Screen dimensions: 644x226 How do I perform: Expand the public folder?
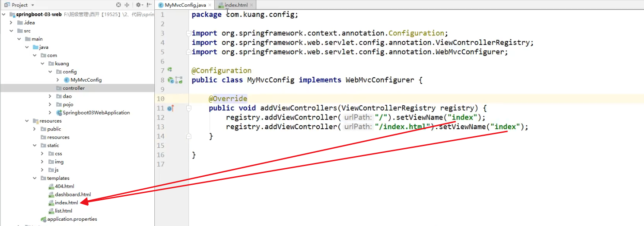[35, 129]
